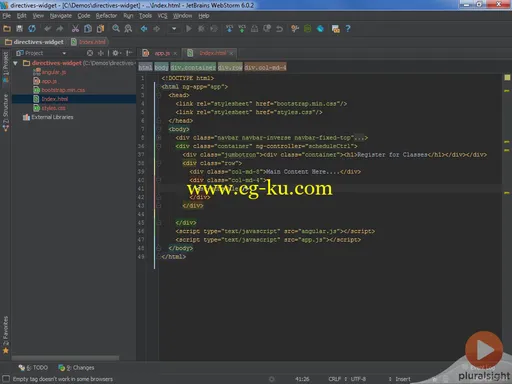
Task: Toggle the Changes tool window button
Action: click(x=76, y=367)
